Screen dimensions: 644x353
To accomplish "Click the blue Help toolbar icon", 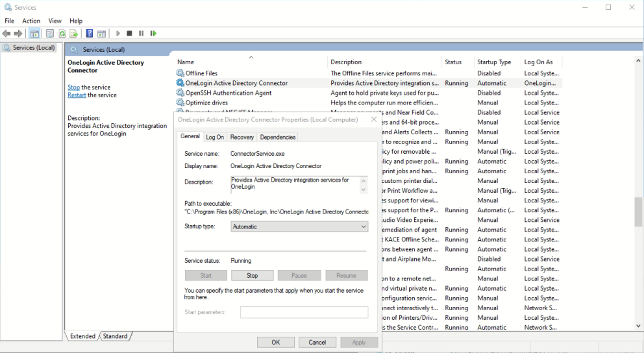I will (x=90, y=34).
